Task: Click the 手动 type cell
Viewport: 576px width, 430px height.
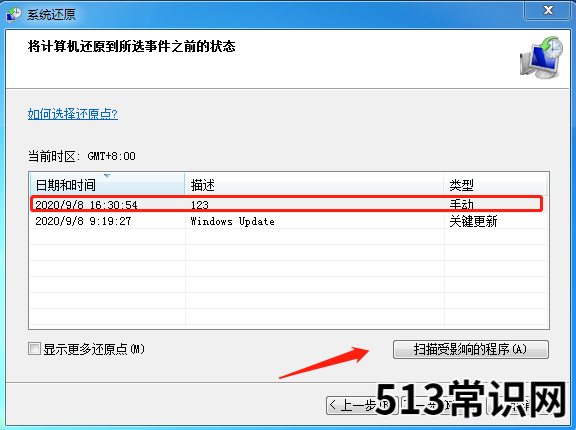Action: (461, 204)
